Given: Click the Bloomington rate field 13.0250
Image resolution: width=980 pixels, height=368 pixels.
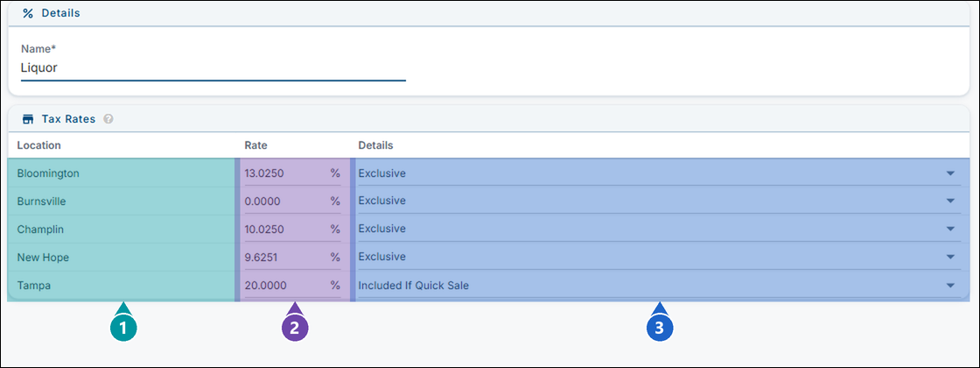Looking at the screenshot, I should click(292, 173).
